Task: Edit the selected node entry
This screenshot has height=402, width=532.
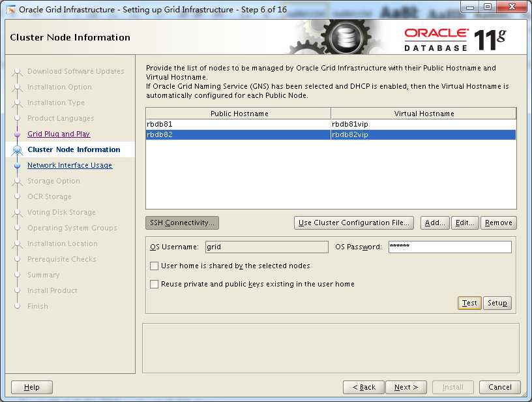Action: pyautogui.click(x=465, y=223)
